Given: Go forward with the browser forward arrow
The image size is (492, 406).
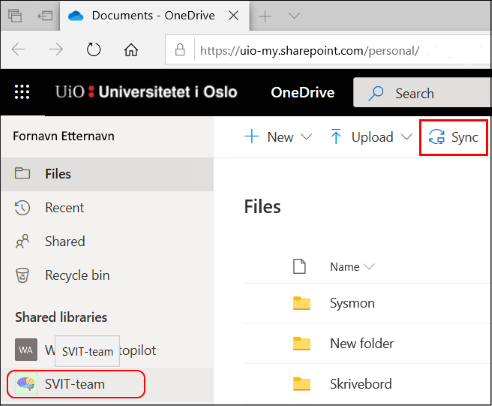Looking at the screenshot, I should tap(56, 50).
